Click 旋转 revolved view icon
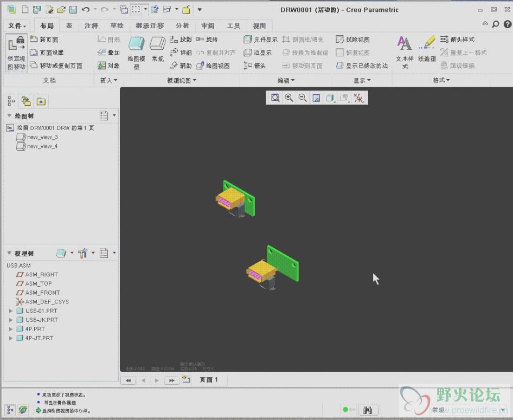The width and height of the screenshot is (513, 420). point(207,40)
